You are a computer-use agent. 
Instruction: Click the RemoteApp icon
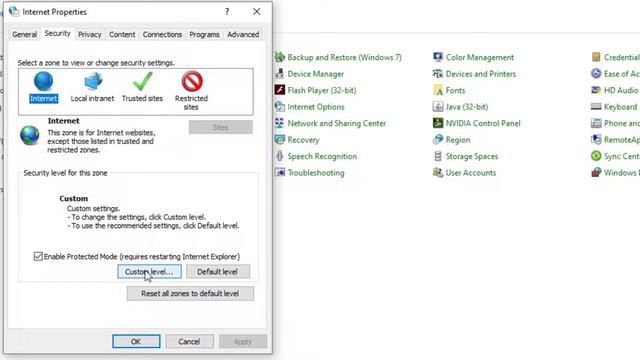tap(596, 140)
